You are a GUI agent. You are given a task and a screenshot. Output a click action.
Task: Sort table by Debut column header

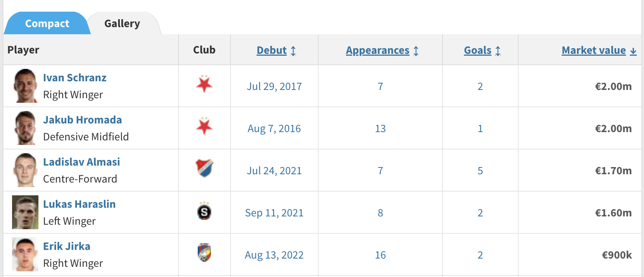(272, 50)
